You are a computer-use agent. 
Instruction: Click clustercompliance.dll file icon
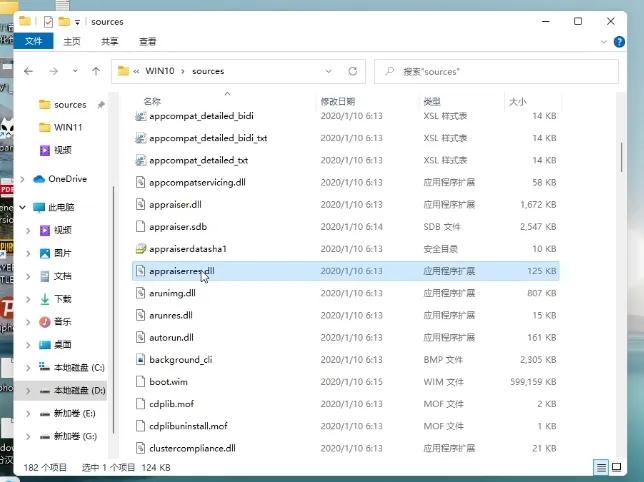click(140, 448)
